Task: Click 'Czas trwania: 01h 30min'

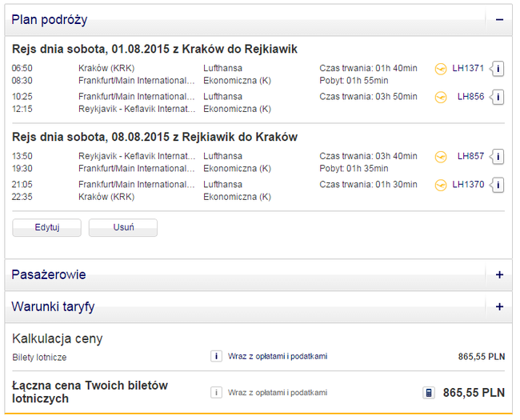Action: coord(368,185)
